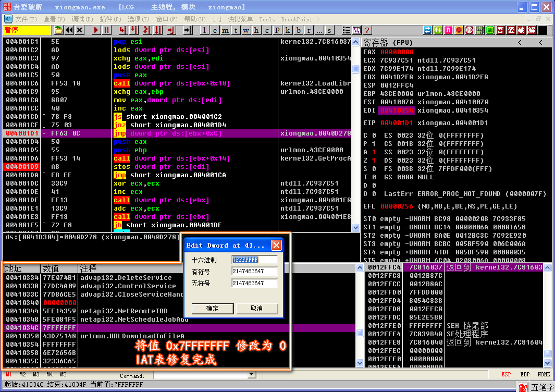Execute till return toolbar icon
Viewport: 555px width, 392px height.
(x=171, y=30)
